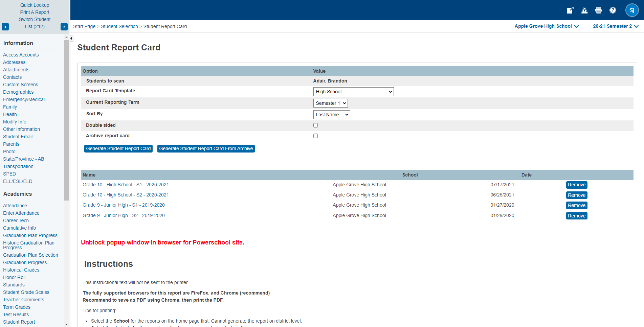Enable the Double sided checkbox
Image resolution: width=644 pixels, height=327 pixels.
(315, 125)
